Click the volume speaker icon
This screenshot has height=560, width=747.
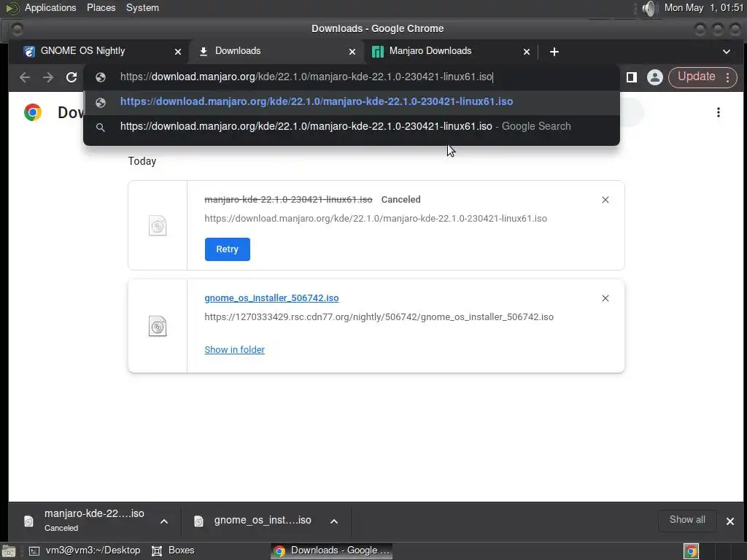click(649, 8)
